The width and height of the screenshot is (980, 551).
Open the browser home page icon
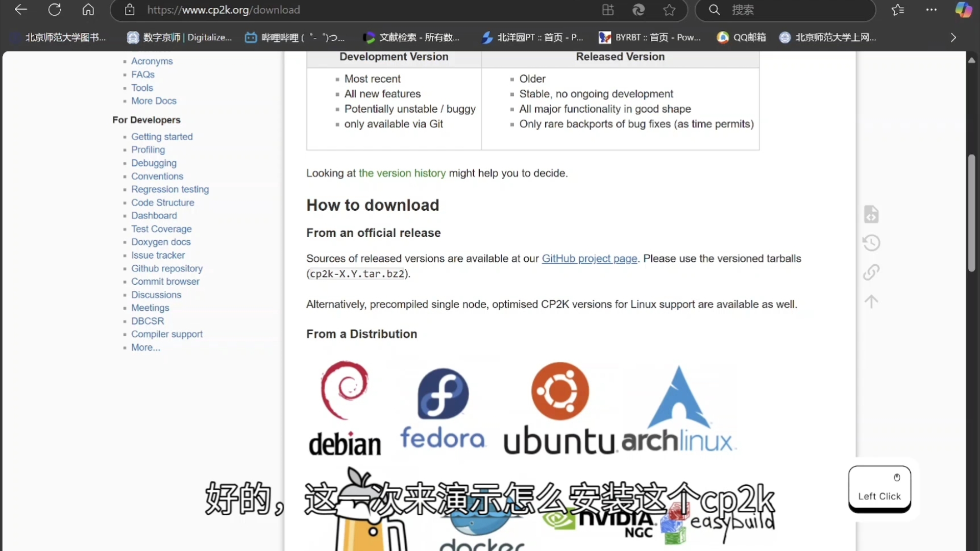88,10
